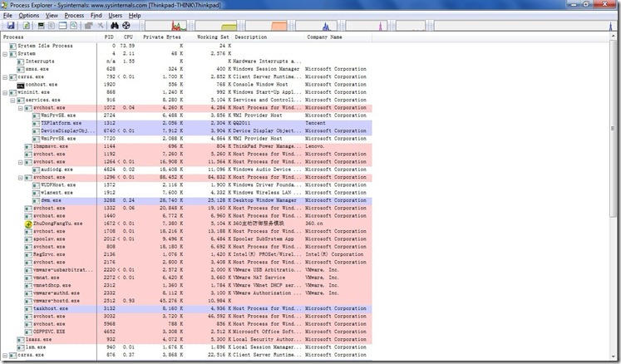Open the Options menu
Image resolution: width=621 pixels, height=364 pixels.
point(28,15)
